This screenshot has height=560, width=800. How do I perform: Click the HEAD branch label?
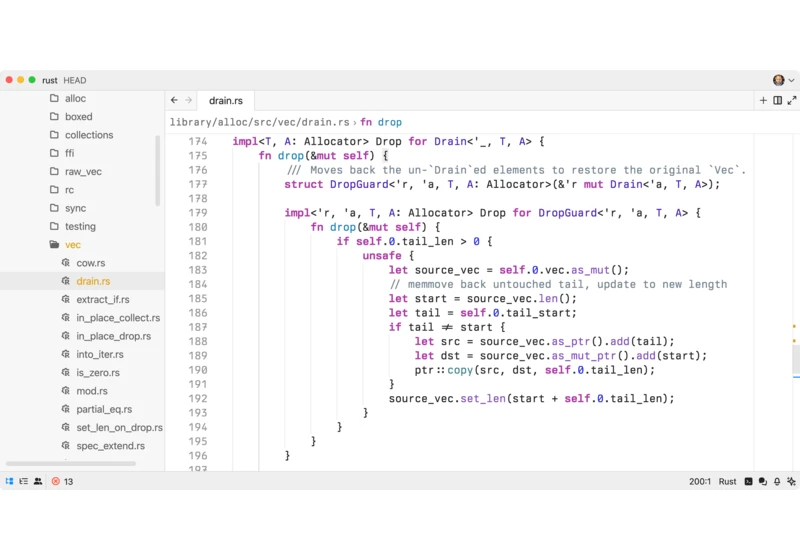tap(74, 80)
